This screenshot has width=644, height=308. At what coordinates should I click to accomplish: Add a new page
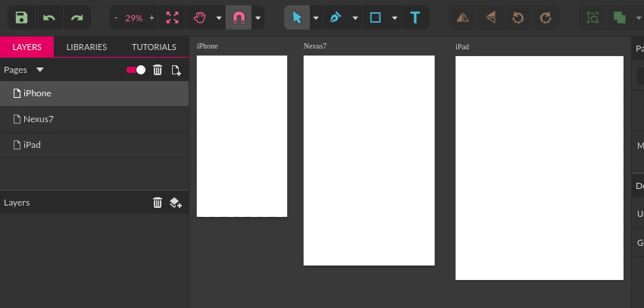point(177,70)
